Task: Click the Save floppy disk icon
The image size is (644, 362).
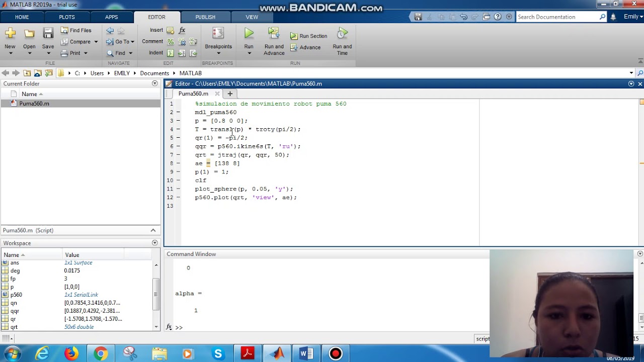Action: 48,34
